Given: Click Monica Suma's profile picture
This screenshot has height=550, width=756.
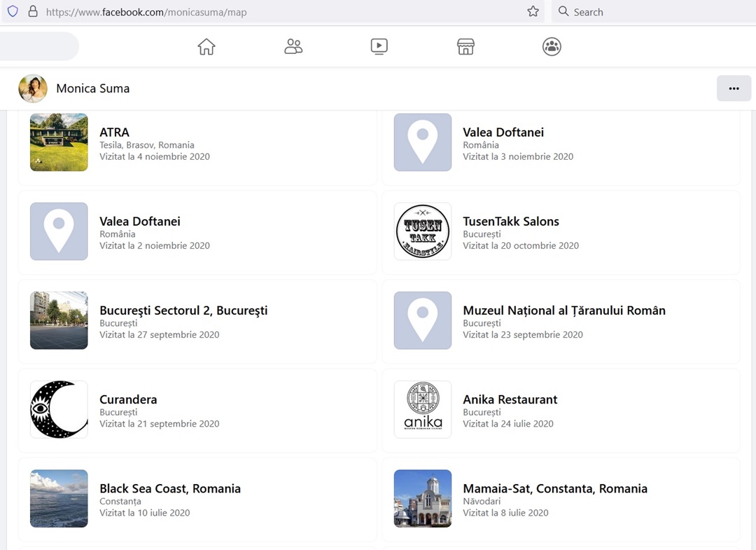Looking at the screenshot, I should pos(33,88).
